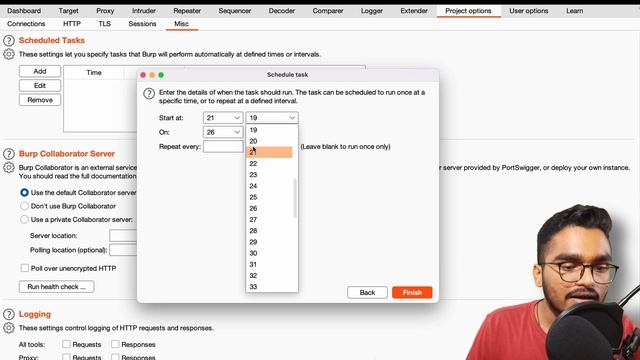The width and height of the screenshot is (640, 360).
Task: Click Edit scheduled task button
Action: pos(40,85)
